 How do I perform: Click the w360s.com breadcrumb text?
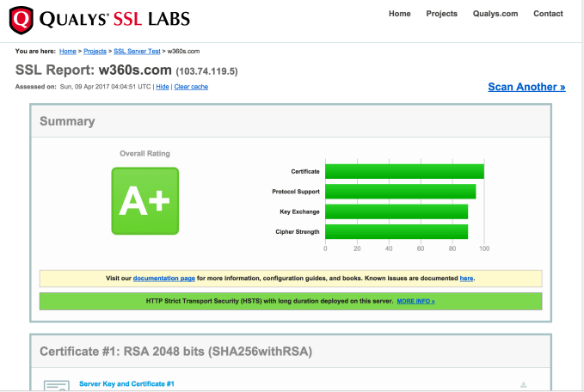[x=183, y=51]
